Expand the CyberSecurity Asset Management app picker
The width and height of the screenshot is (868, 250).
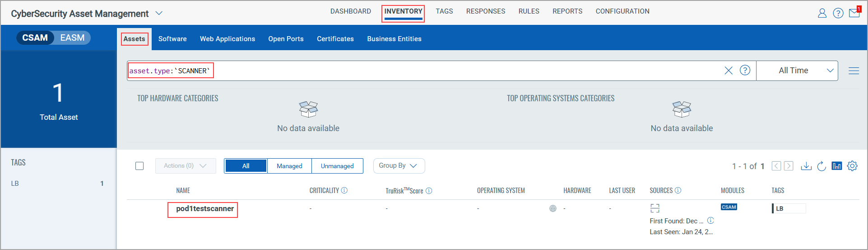click(x=159, y=14)
